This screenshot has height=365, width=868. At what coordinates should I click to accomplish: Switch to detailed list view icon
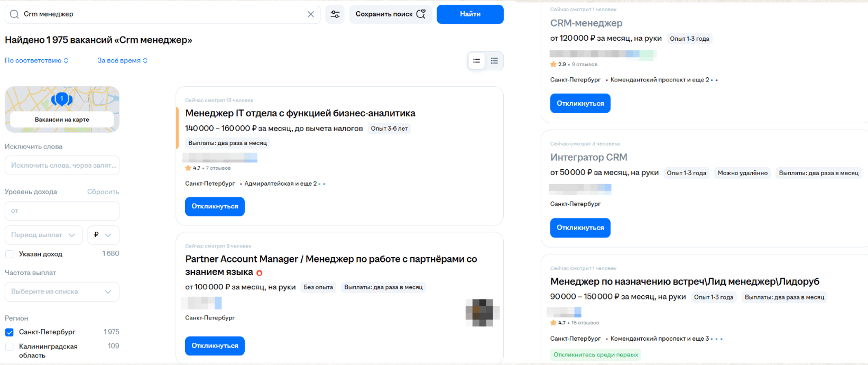(x=494, y=61)
